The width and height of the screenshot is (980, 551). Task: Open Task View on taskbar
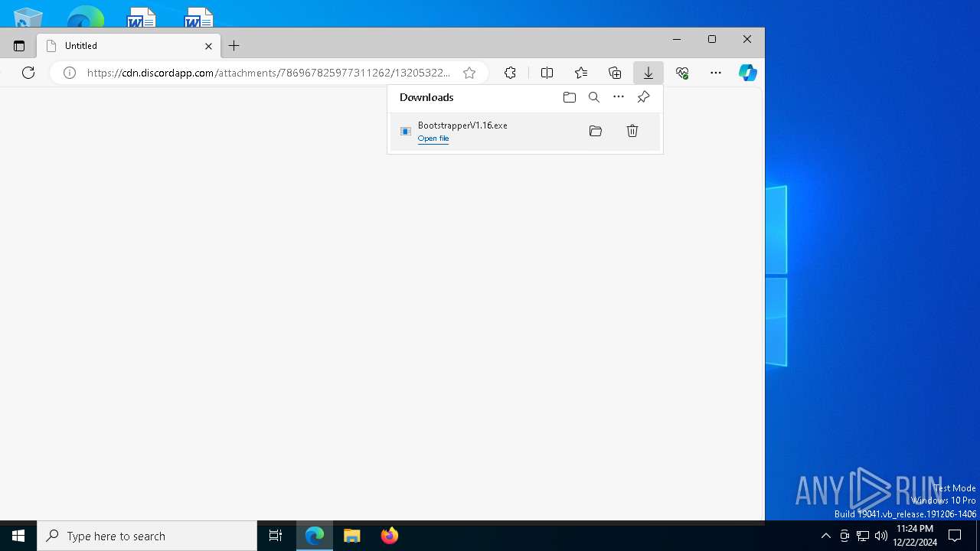(x=276, y=536)
